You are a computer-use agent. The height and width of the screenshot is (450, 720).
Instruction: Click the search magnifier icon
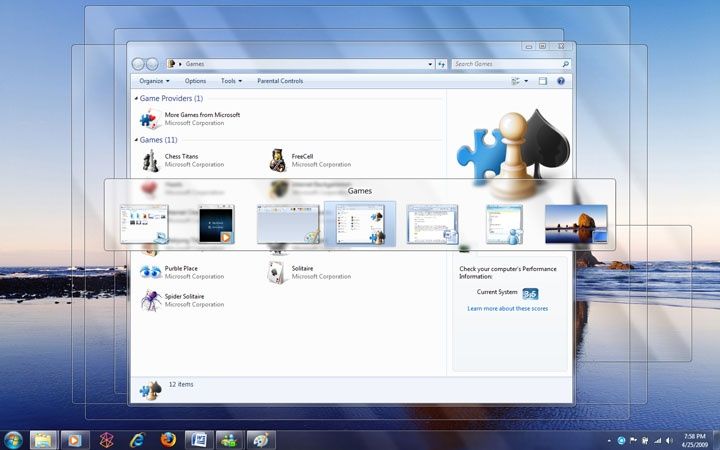(565, 64)
